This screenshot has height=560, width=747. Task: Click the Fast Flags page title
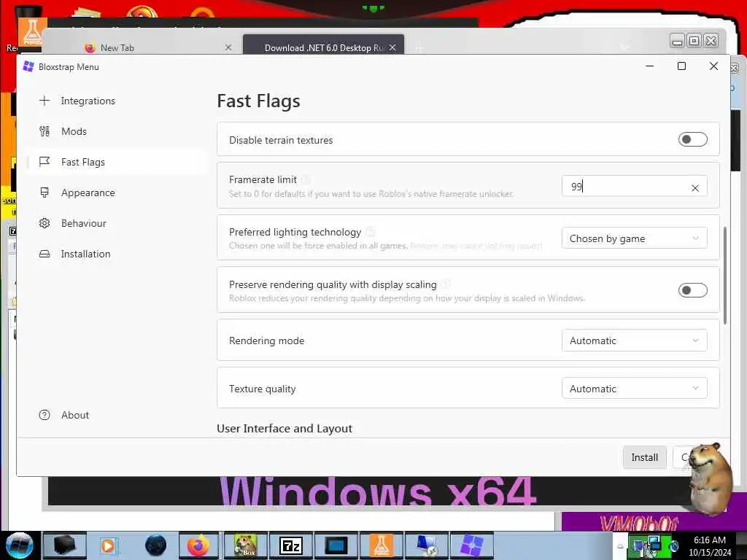tap(259, 101)
